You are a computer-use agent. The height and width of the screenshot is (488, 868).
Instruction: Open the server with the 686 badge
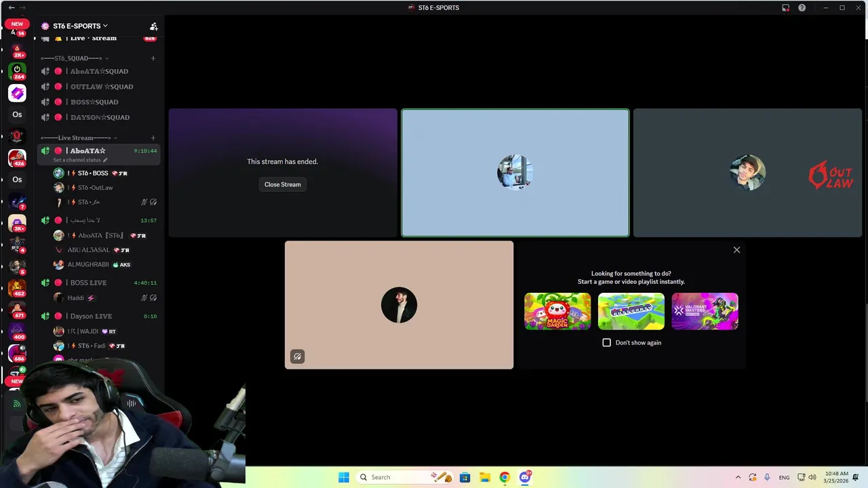17,353
